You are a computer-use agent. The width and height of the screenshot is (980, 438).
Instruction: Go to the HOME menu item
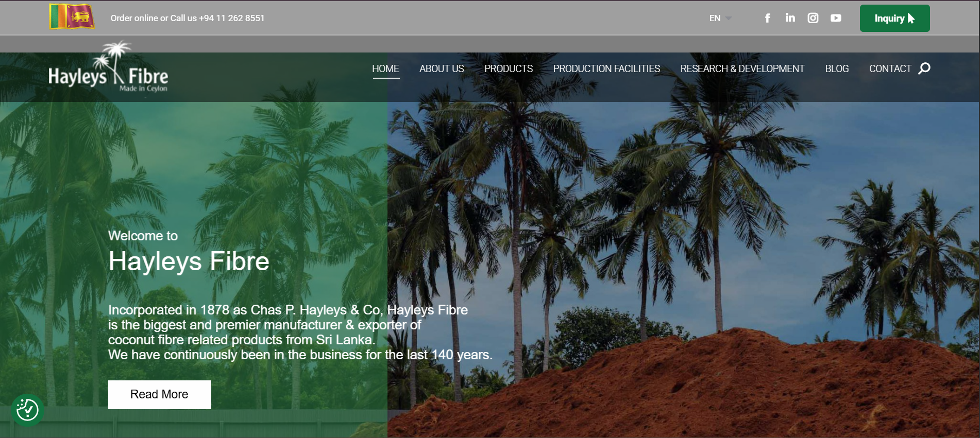click(385, 68)
